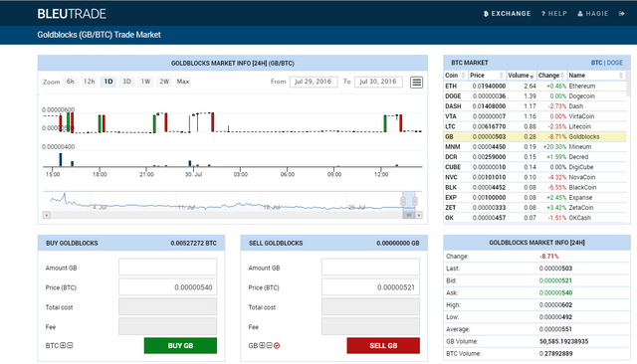Click the logout icon in header
Image resolution: width=637 pixels, height=364 pixels.
[x=621, y=14]
